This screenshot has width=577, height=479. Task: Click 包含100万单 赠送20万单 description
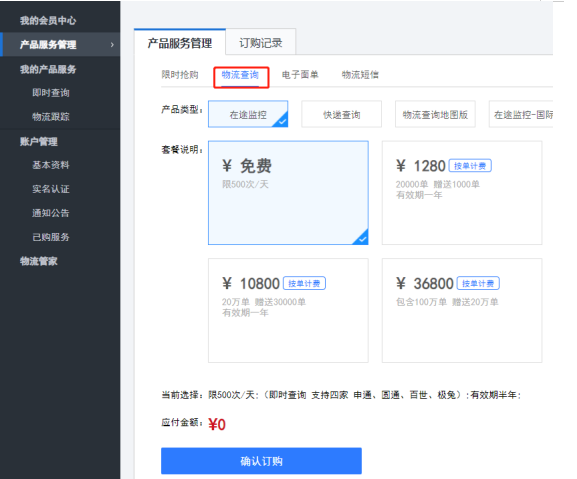pos(447,302)
